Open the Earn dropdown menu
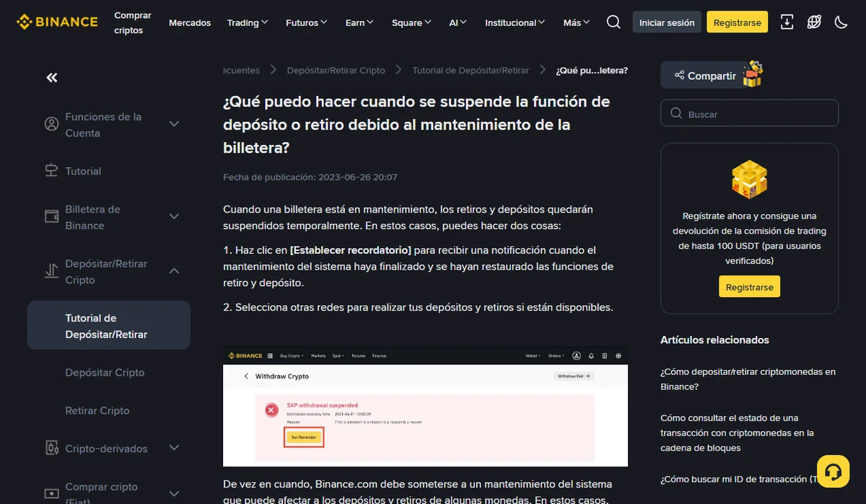This screenshot has height=504, width=866. pos(359,22)
